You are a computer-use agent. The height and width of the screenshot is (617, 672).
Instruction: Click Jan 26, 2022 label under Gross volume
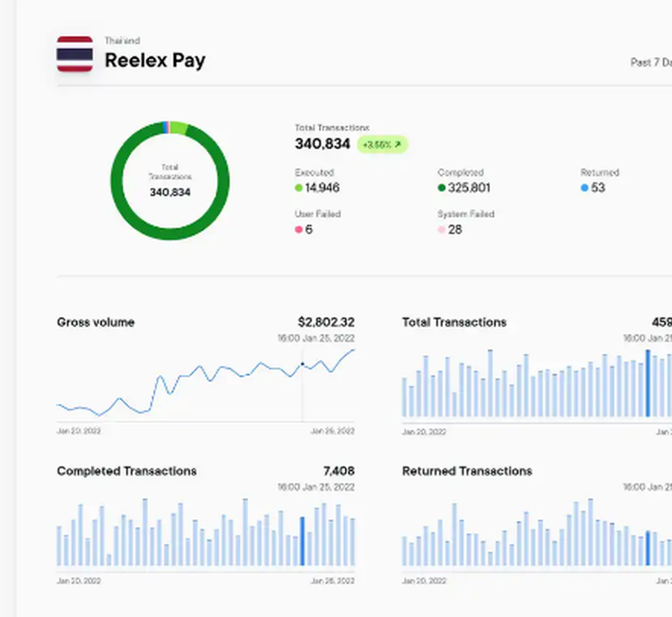[x=333, y=431]
